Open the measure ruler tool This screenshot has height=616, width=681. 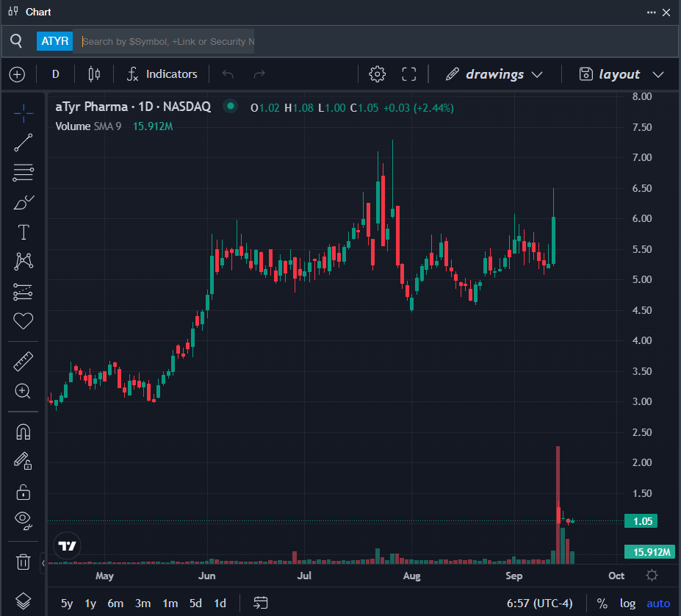pos(24,361)
